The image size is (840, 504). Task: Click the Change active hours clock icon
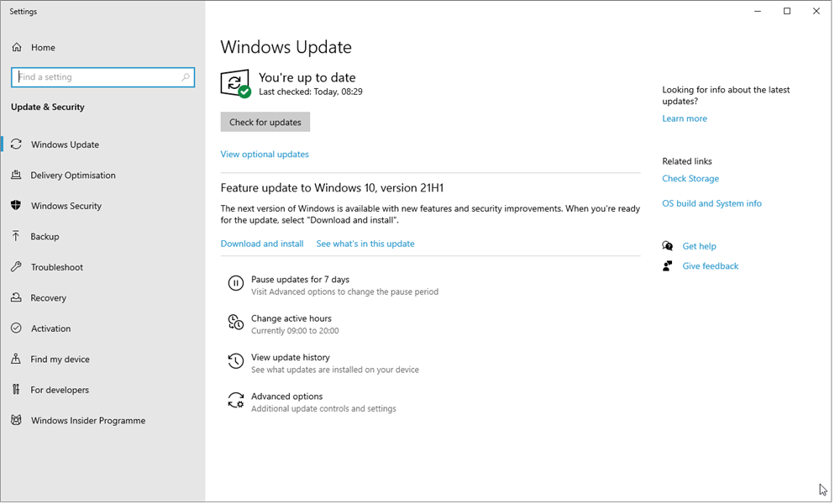(236, 323)
